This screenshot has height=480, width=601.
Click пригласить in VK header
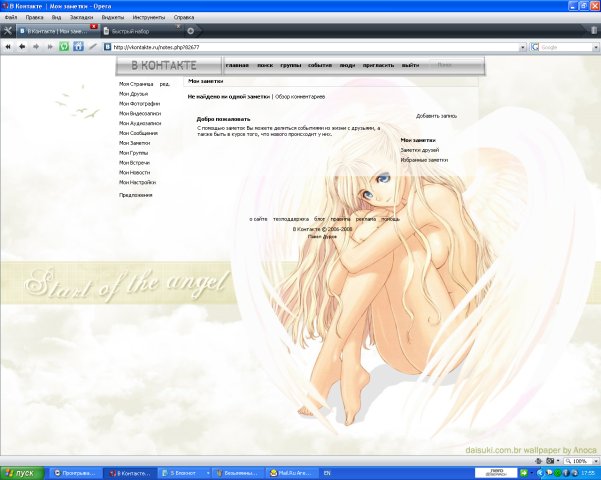tap(378, 66)
